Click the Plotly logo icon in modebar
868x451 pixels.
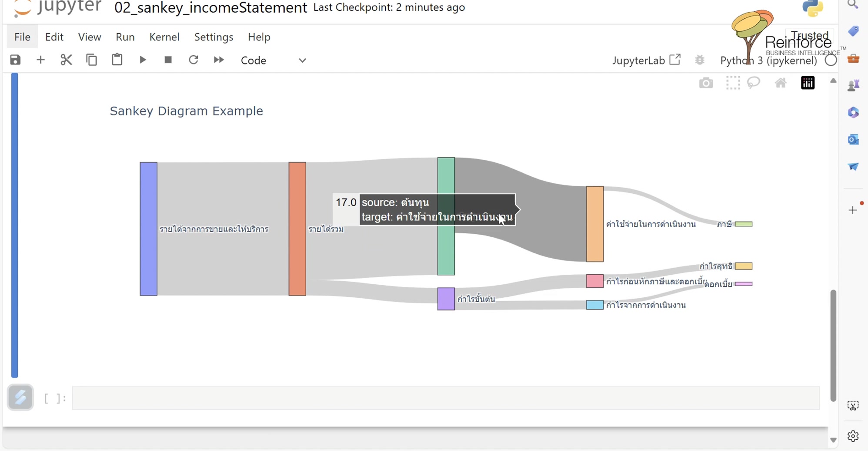click(x=808, y=83)
